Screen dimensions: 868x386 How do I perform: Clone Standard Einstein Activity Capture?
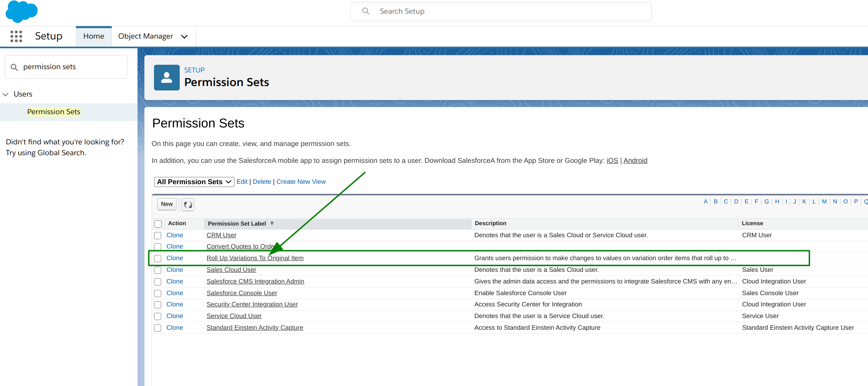tap(174, 328)
